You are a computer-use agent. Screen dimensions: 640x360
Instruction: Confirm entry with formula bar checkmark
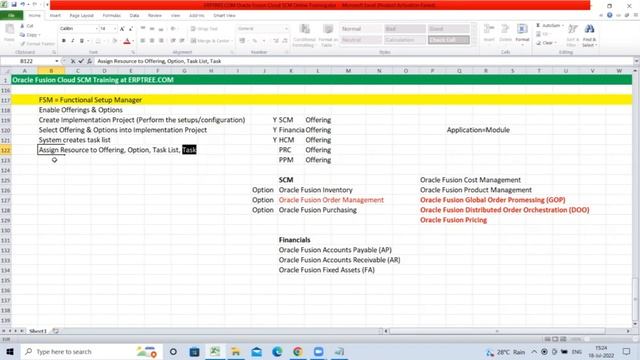click(x=81, y=61)
